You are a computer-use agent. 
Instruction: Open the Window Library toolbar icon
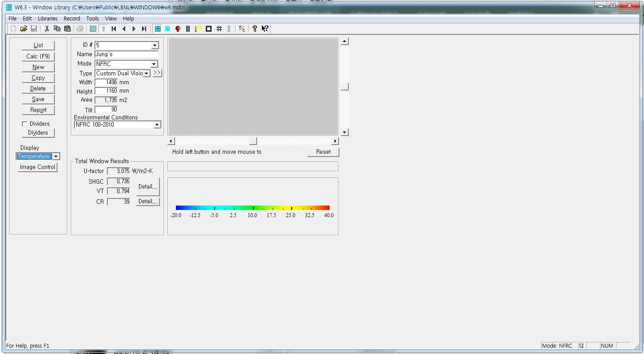pos(158,29)
